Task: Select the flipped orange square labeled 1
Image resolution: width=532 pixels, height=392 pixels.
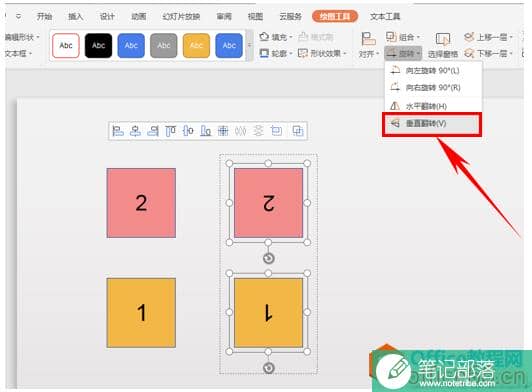Action: (268, 313)
